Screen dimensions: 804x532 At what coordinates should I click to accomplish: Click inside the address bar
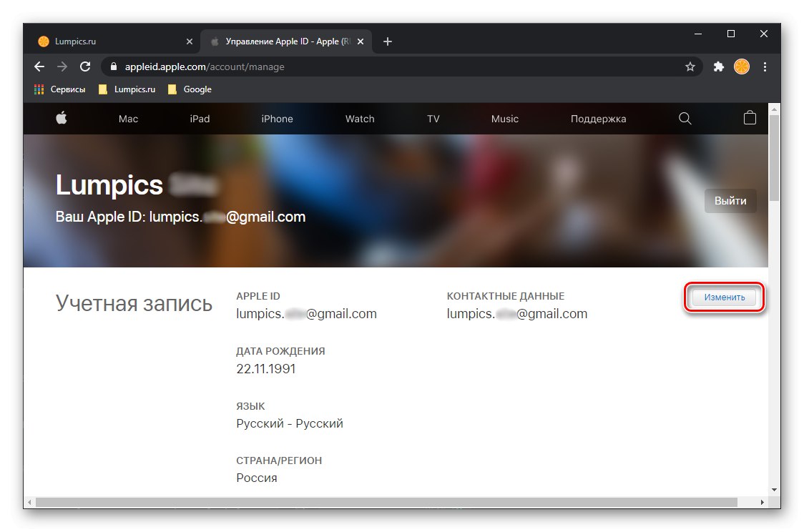tap(286, 66)
